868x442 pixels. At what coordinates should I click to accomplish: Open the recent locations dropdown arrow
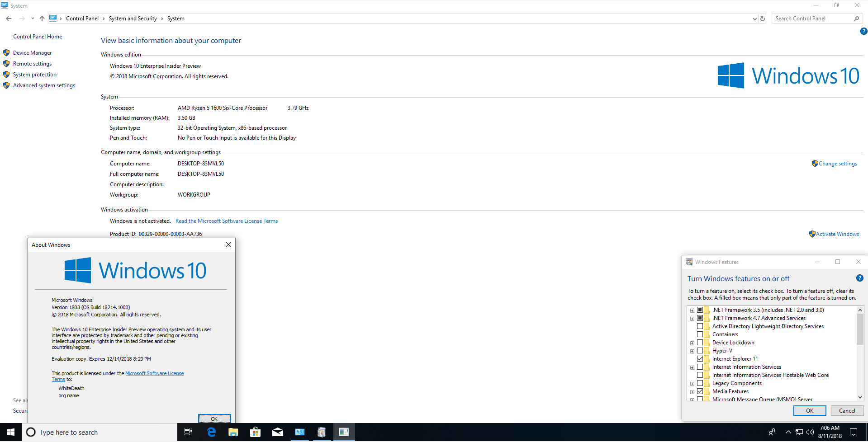pos(33,19)
